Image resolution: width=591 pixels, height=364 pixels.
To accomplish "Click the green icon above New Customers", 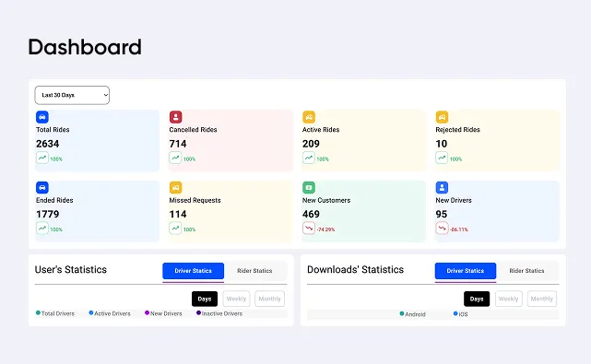I will point(309,188).
